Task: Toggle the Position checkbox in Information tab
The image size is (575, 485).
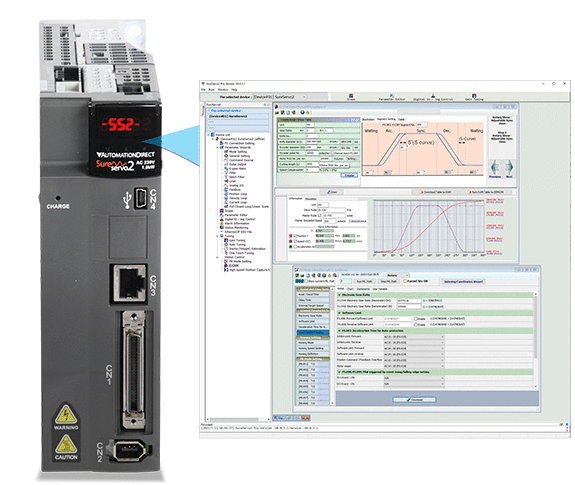Action: pos(295,236)
